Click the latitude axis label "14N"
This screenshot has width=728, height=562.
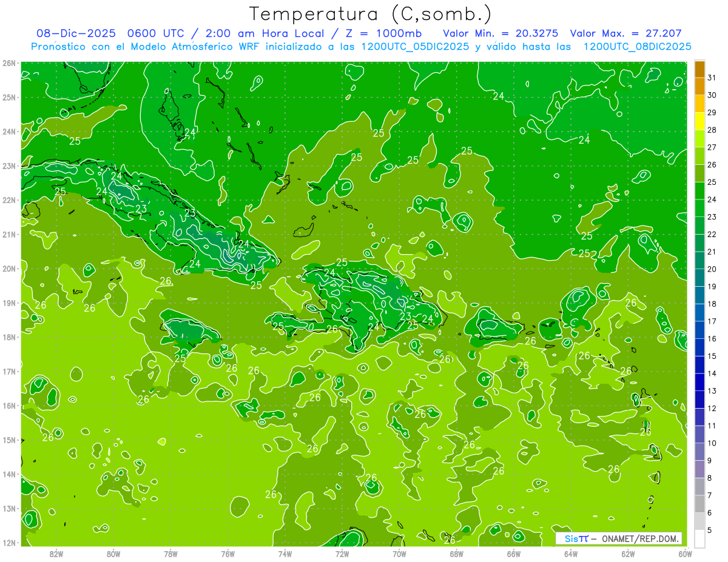[x=9, y=474]
